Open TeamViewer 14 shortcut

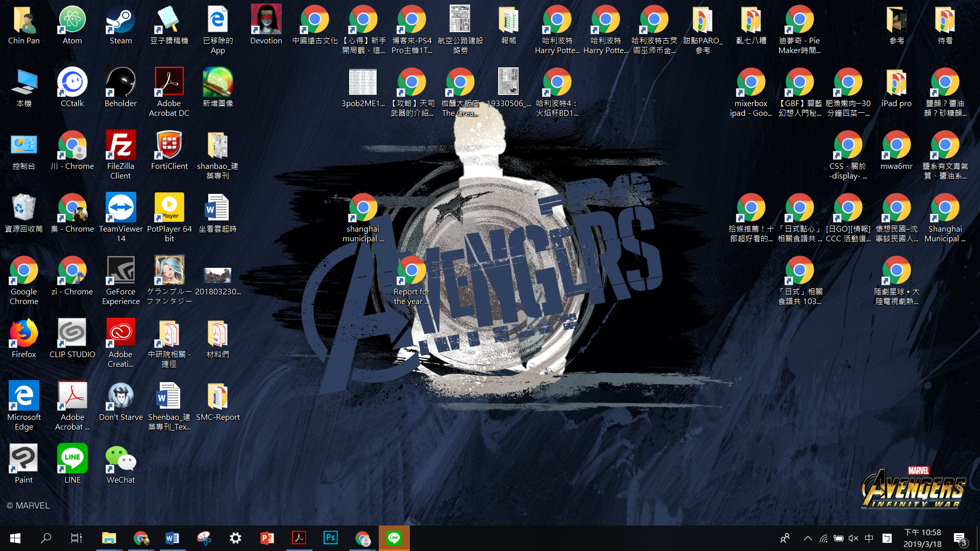tap(120, 218)
